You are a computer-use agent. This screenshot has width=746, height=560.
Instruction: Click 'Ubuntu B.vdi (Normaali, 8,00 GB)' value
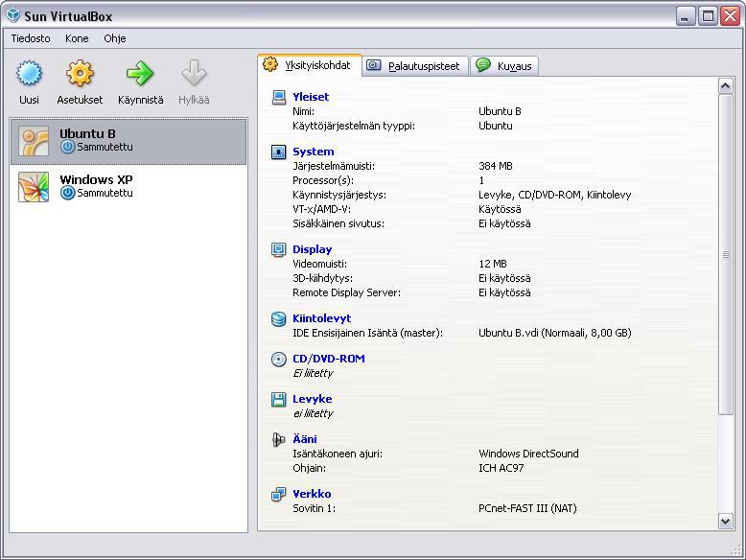tap(555, 333)
